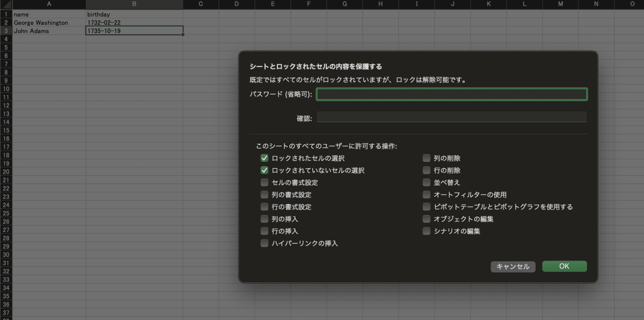Enable セルの書式設定 checkbox
The width and height of the screenshot is (644, 320).
point(264,182)
